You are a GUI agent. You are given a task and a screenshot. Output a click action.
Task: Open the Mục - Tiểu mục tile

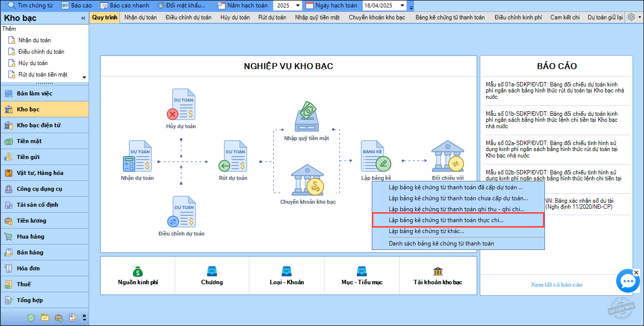362,276
